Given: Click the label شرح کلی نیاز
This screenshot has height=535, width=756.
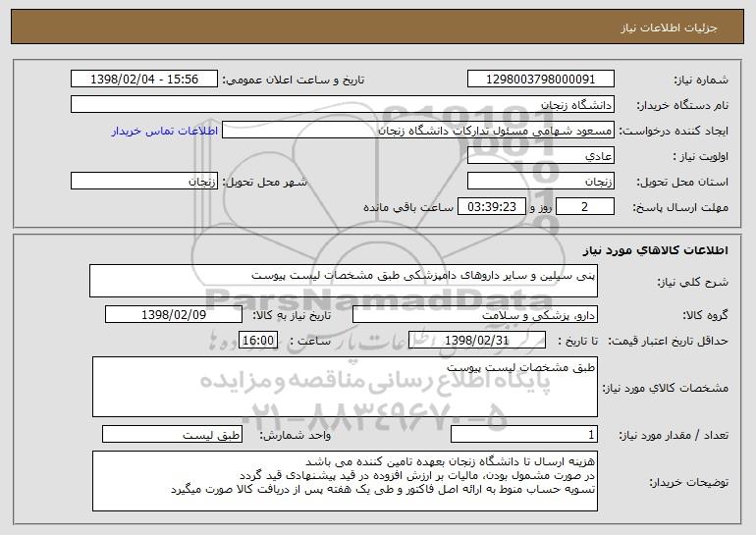Looking at the screenshot, I should (x=693, y=282).
